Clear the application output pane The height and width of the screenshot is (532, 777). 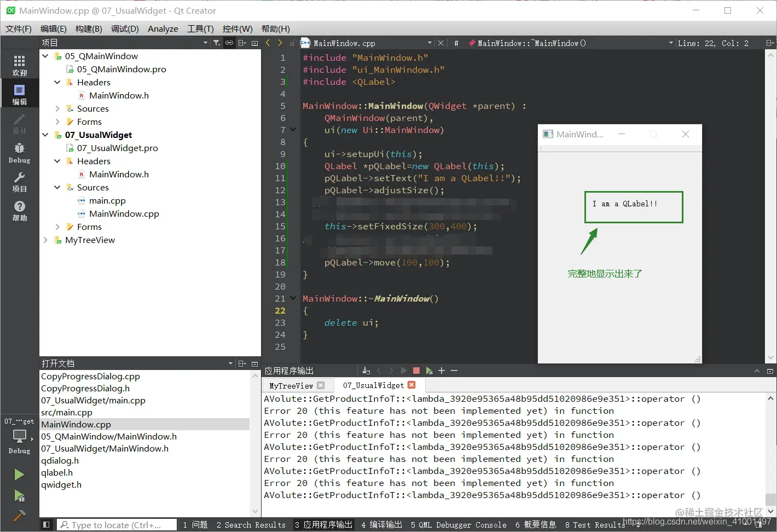(x=366, y=371)
